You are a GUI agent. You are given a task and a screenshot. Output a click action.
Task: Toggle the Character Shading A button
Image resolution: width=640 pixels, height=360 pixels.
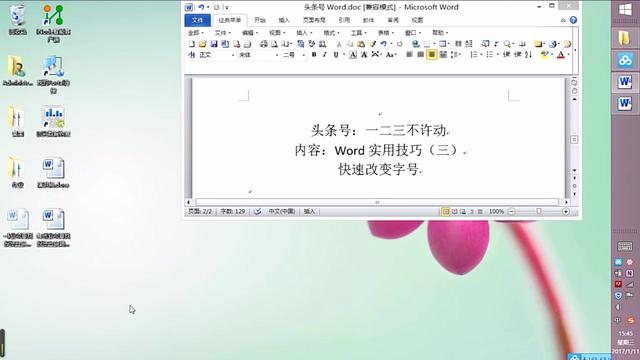tap(364, 55)
